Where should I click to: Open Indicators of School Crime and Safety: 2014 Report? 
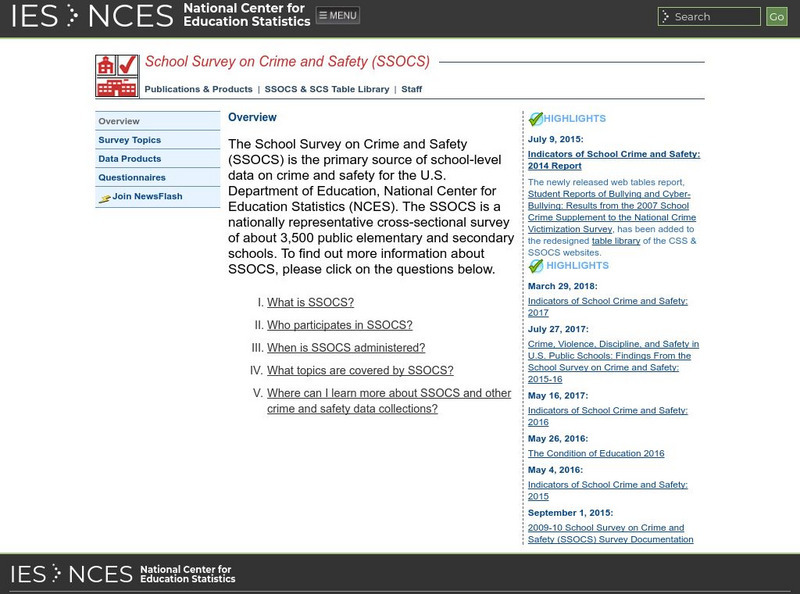(x=614, y=160)
